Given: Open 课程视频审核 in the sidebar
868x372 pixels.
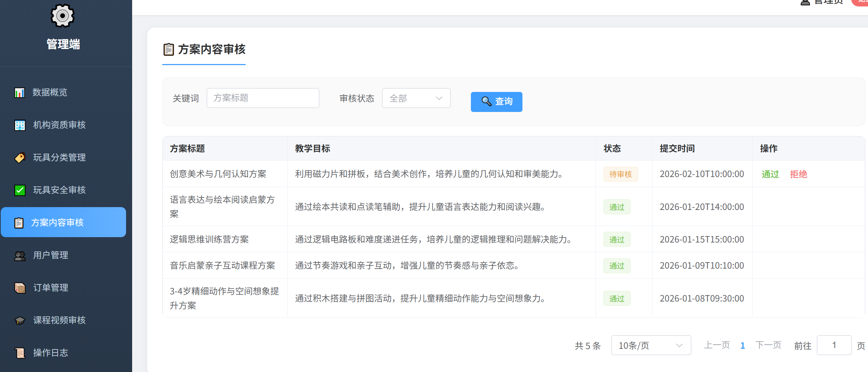Looking at the screenshot, I should tap(63, 320).
